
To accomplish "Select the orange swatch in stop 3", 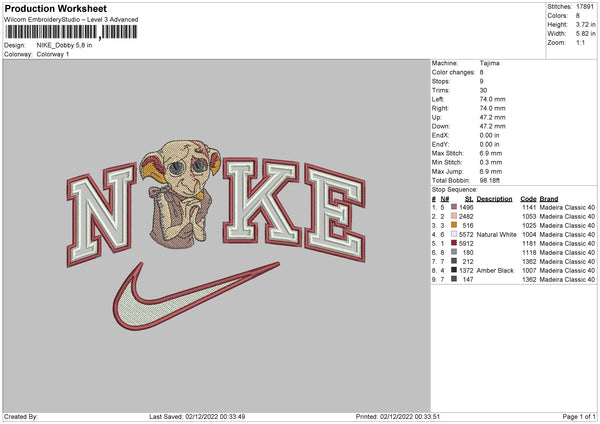I will pos(455,226).
